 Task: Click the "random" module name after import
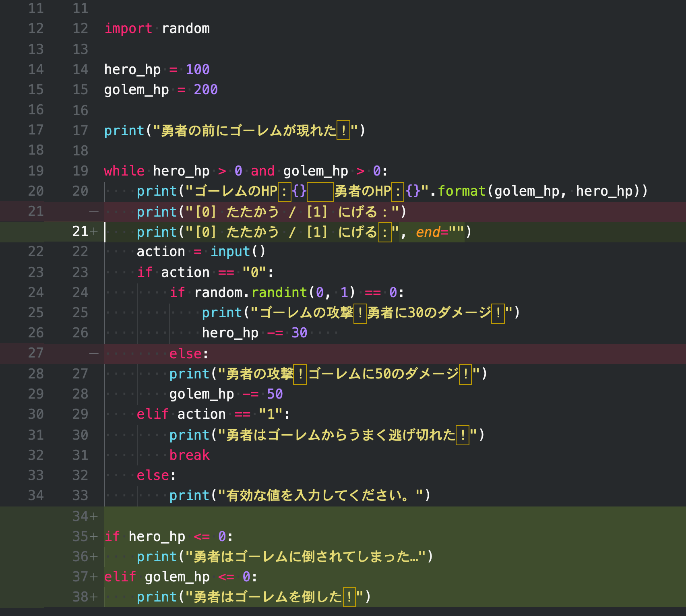click(x=186, y=29)
